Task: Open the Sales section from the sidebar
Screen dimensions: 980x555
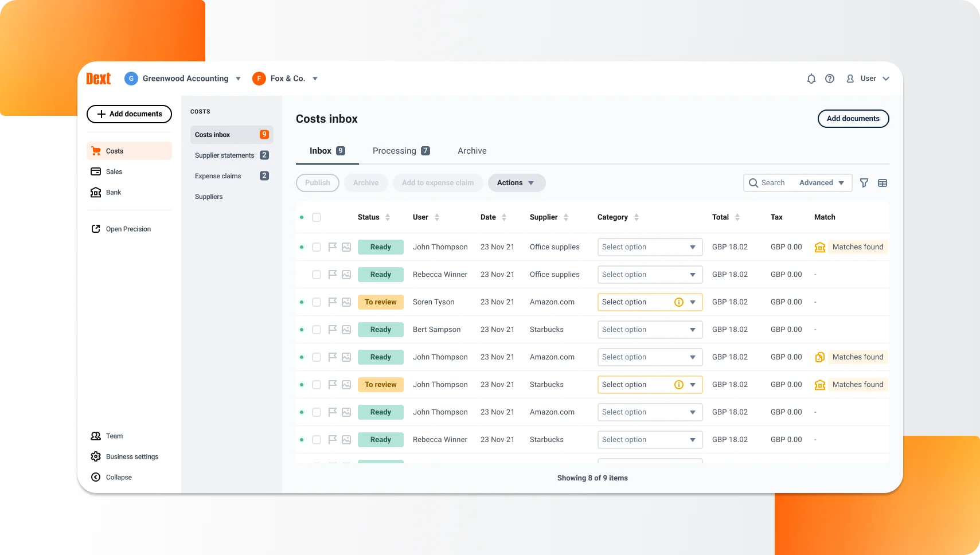Action: click(114, 171)
